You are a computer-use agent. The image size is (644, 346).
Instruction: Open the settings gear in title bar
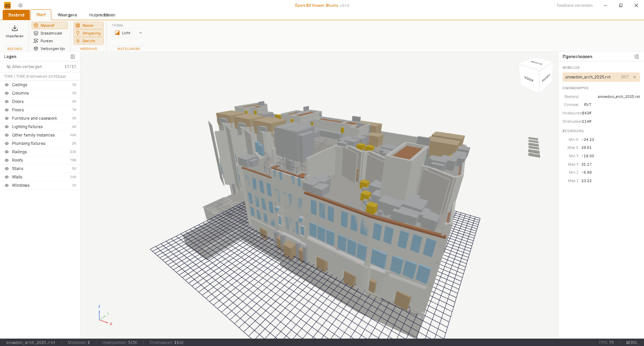click(x=20, y=5)
